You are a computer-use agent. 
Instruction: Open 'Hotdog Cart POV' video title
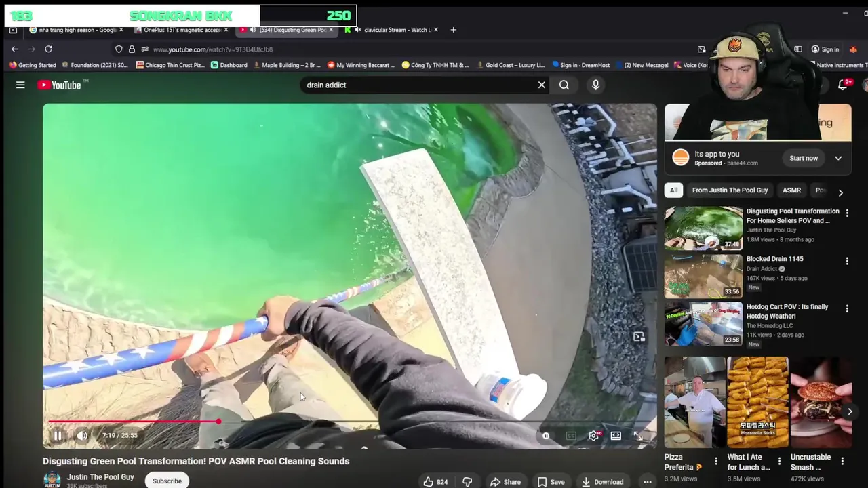point(787,311)
